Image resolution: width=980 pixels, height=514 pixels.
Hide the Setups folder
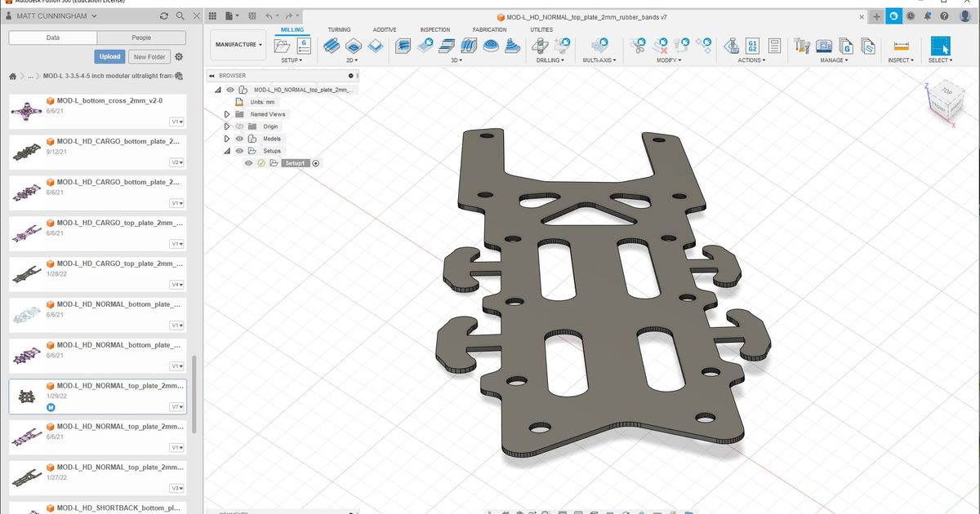(x=239, y=150)
